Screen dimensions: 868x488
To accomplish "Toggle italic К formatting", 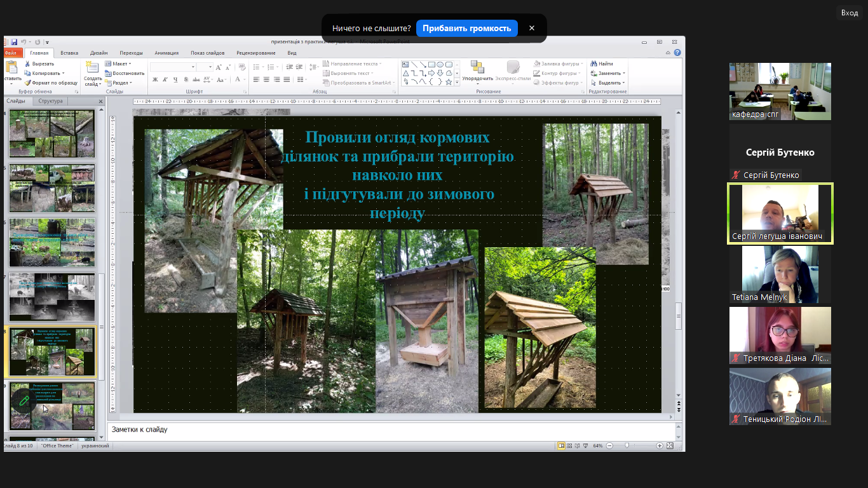I will [x=165, y=79].
